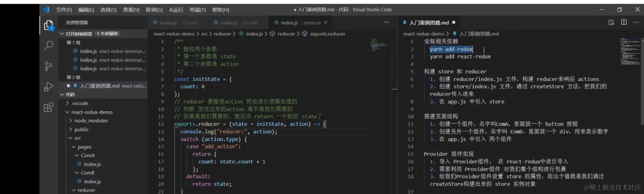The width and height of the screenshot is (644, 194).
Task: Open 查看(V) menu
Action: [131, 10]
